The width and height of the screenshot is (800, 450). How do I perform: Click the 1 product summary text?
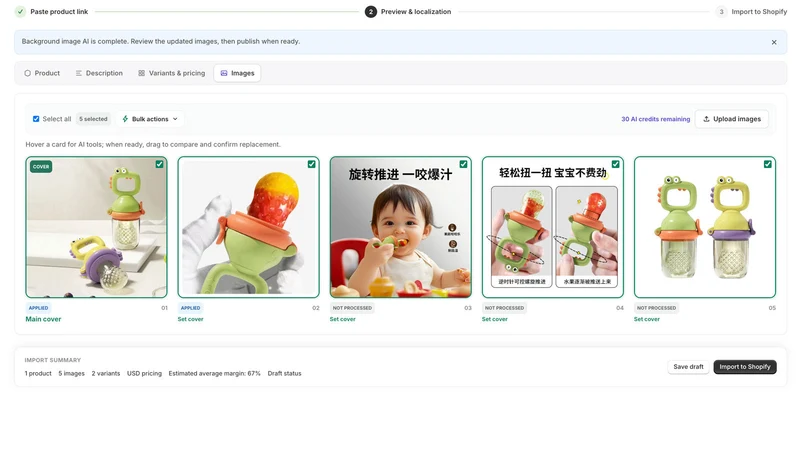38,373
